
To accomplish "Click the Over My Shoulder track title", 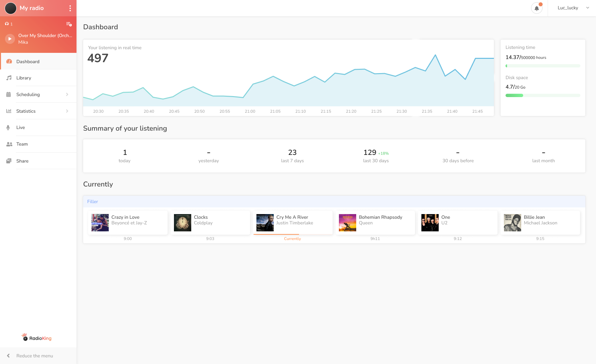I will click(45, 36).
